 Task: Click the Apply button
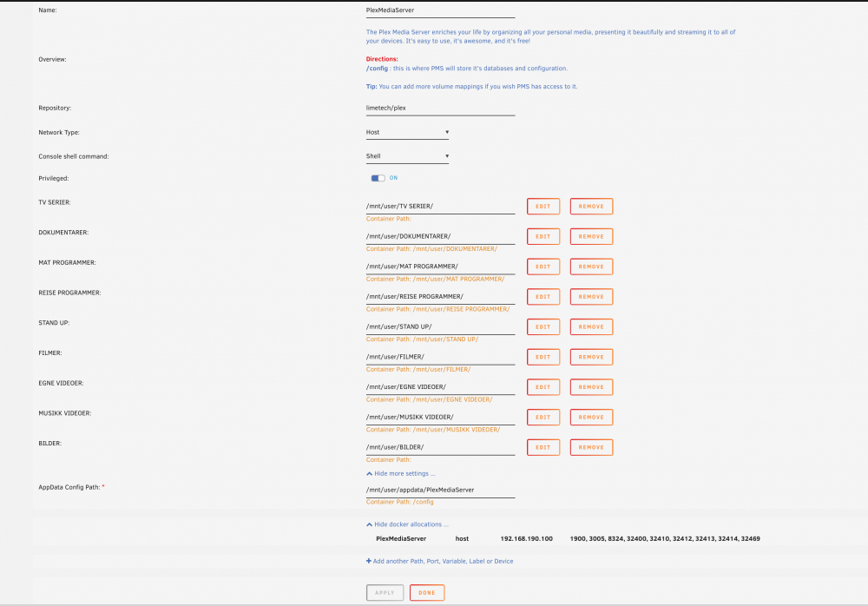385,593
